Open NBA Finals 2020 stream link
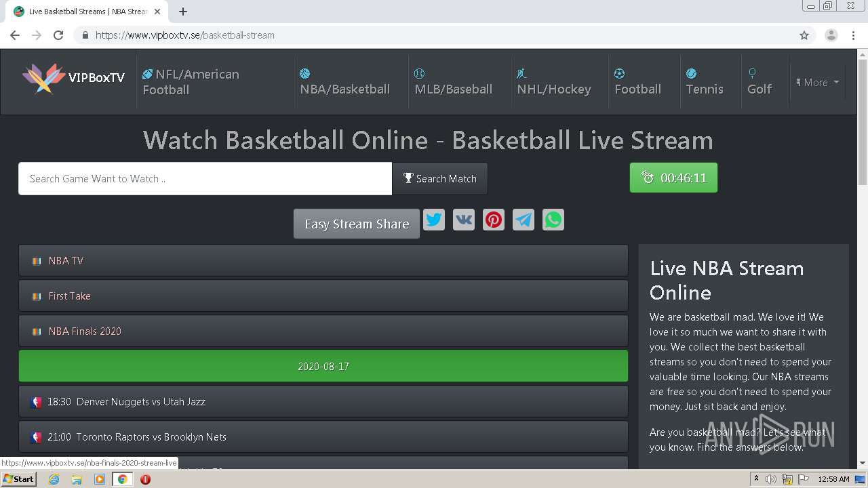Screen dimensions: 868x488 coord(323,331)
